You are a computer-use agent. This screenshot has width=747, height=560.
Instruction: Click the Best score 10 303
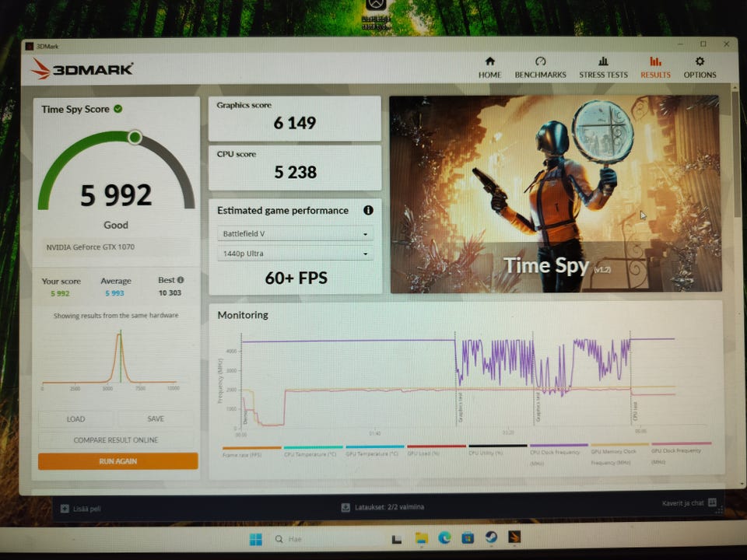coord(170,293)
